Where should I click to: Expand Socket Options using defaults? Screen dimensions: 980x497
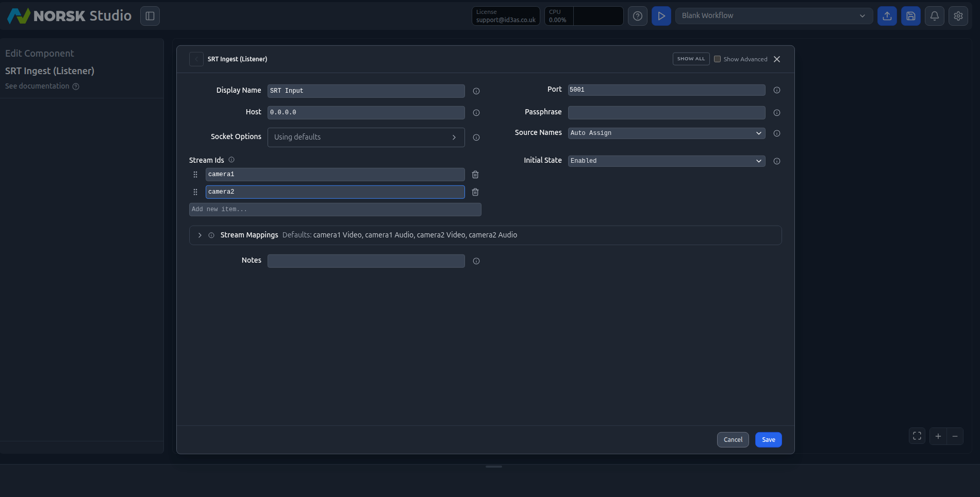[x=366, y=137]
